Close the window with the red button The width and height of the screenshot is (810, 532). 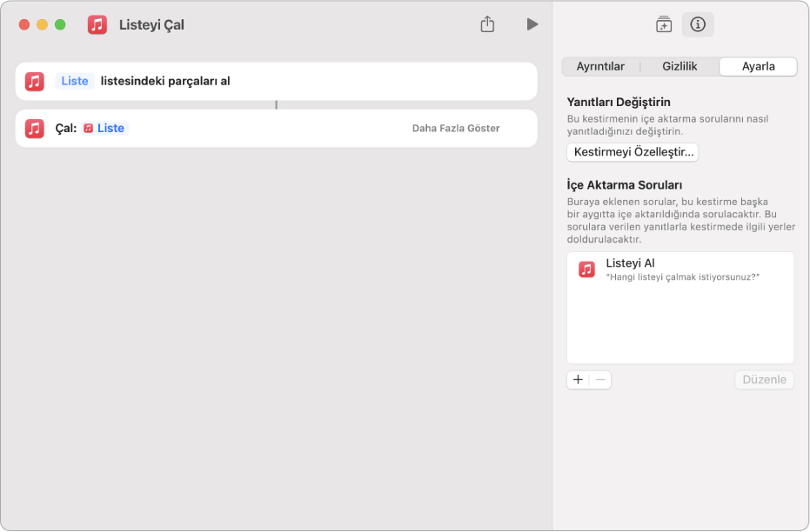24,24
